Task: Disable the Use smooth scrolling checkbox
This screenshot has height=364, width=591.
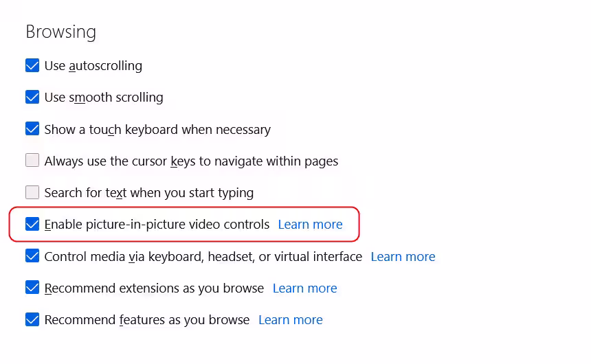Action: [32, 98]
